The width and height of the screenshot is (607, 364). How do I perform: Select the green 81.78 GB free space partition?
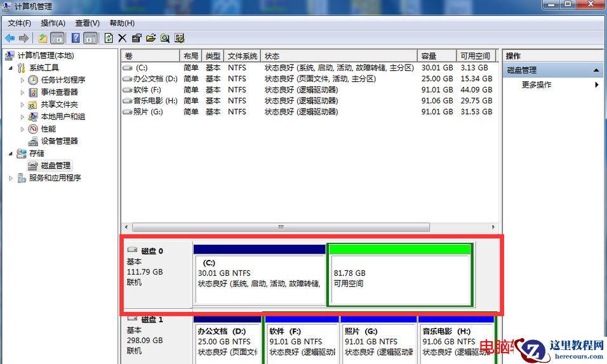[399, 278]
